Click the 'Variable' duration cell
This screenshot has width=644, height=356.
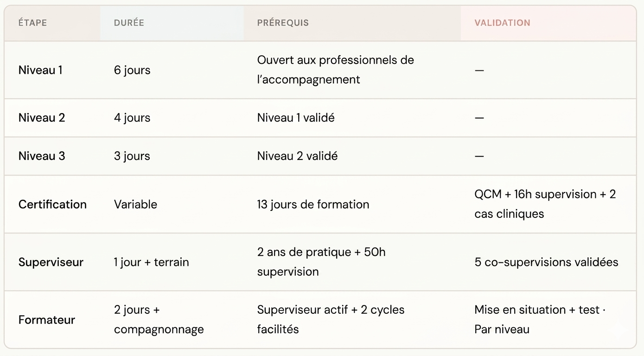pyautogui.click(x=135, y=204)
